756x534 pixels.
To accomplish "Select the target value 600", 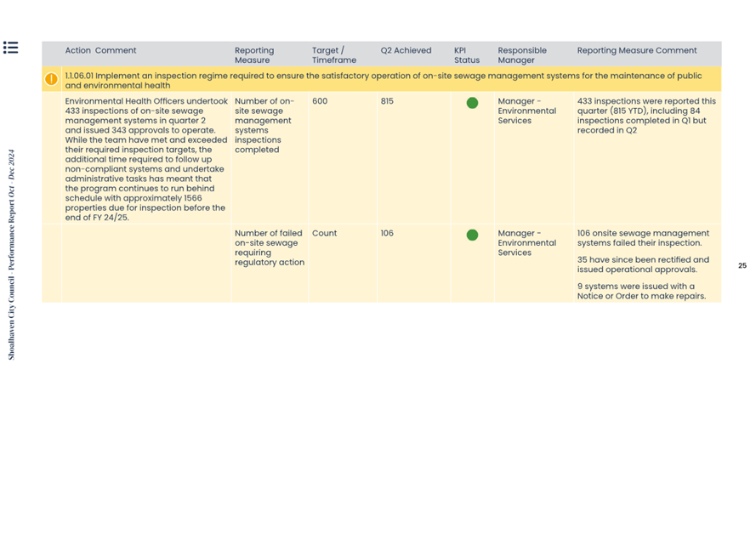I will tap(320, 101).
